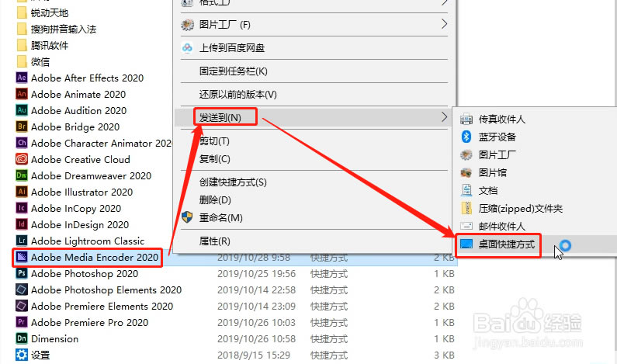617x364 pixels.
Task: Expand the 图片工厂 (F) submenu arrow
Action: [x=444, y=24]
